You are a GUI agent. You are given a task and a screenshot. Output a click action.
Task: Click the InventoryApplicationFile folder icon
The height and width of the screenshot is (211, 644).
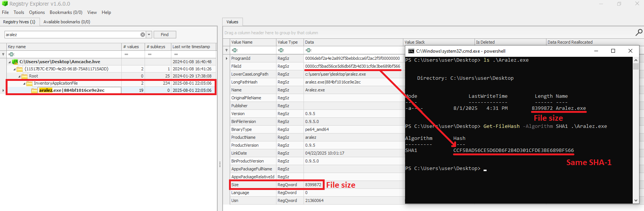point(29,83)
